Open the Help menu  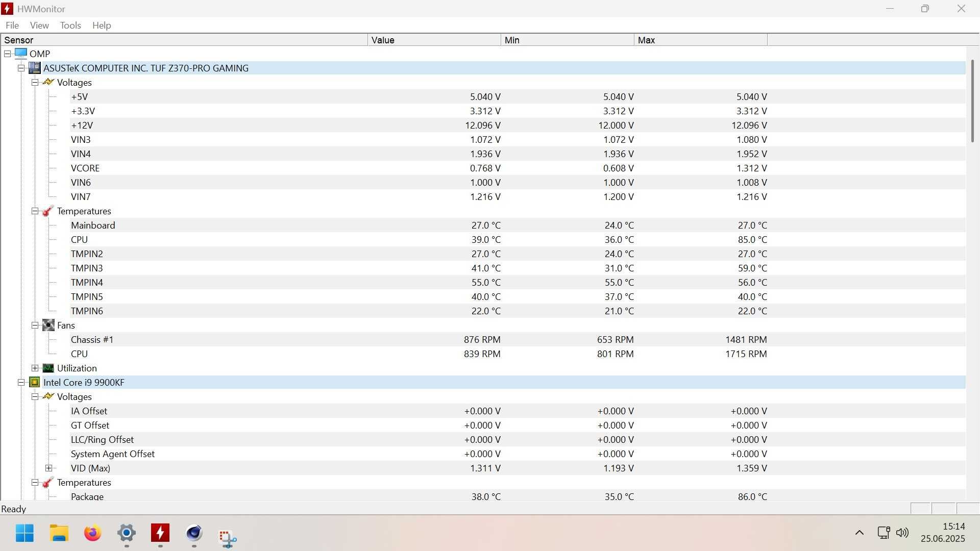pos(102,25)
